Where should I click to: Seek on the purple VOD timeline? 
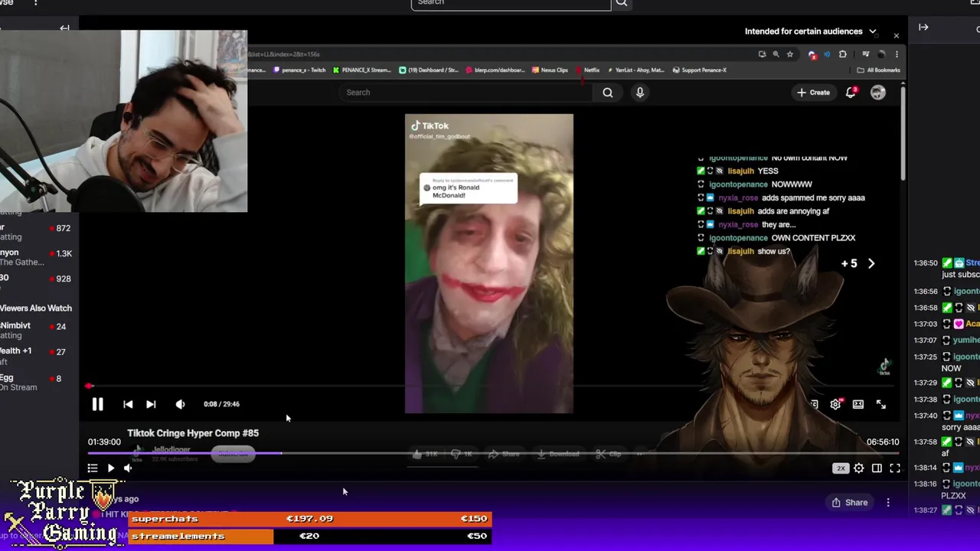(x=494, y=454)
